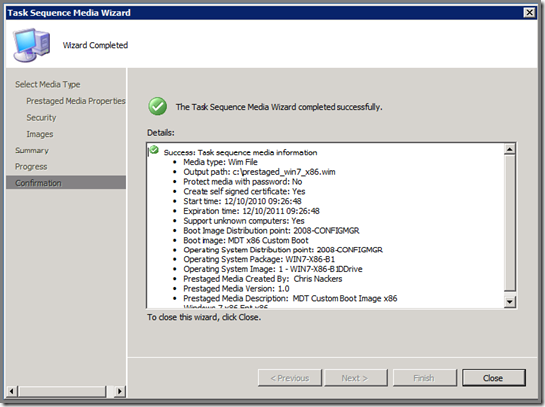Click 'Boot image: MDT x86 Custom Boot' line

coord(246,240)
